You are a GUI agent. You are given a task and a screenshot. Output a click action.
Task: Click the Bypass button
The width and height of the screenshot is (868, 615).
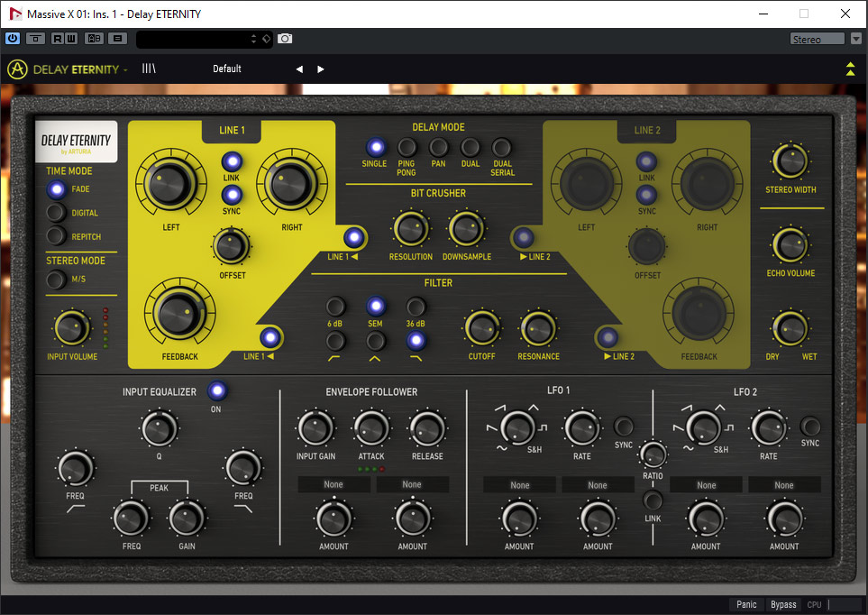click(783, 604)
